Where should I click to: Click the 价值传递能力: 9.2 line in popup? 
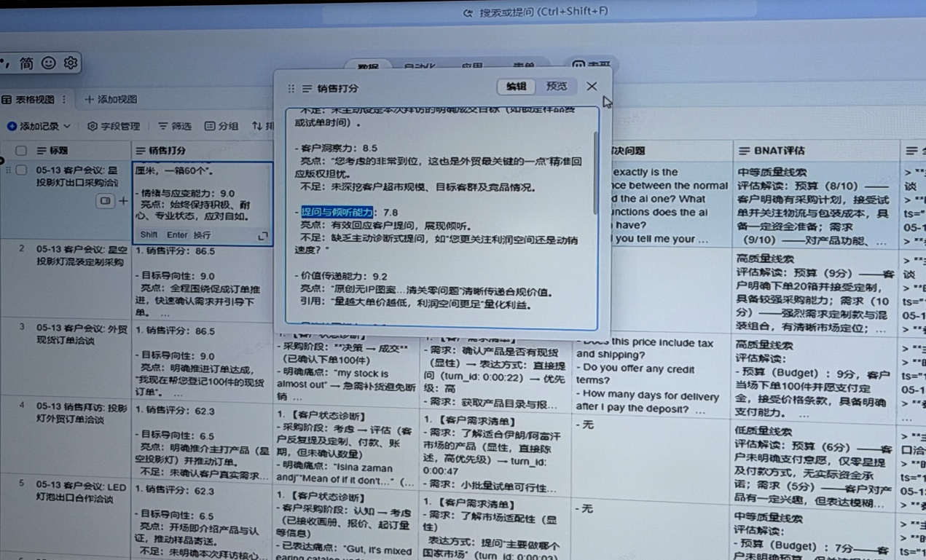[x=341, y=276]
